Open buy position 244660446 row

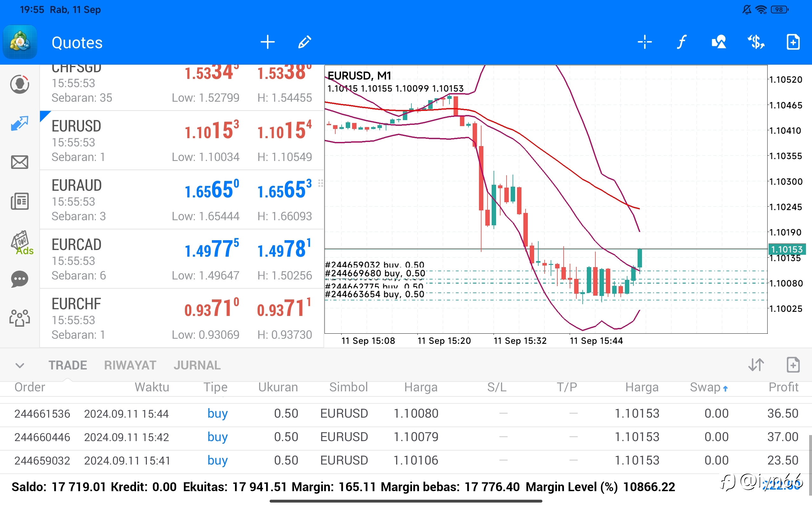point(406,437)
